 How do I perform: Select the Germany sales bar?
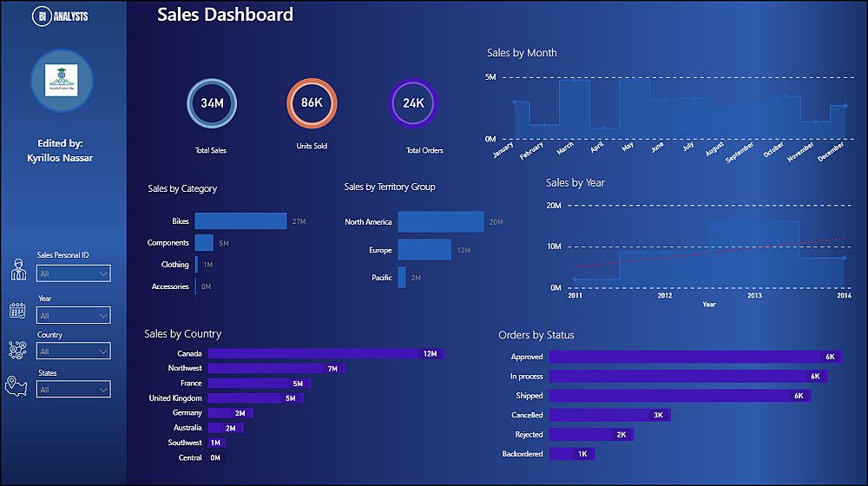tap(231, 413)
